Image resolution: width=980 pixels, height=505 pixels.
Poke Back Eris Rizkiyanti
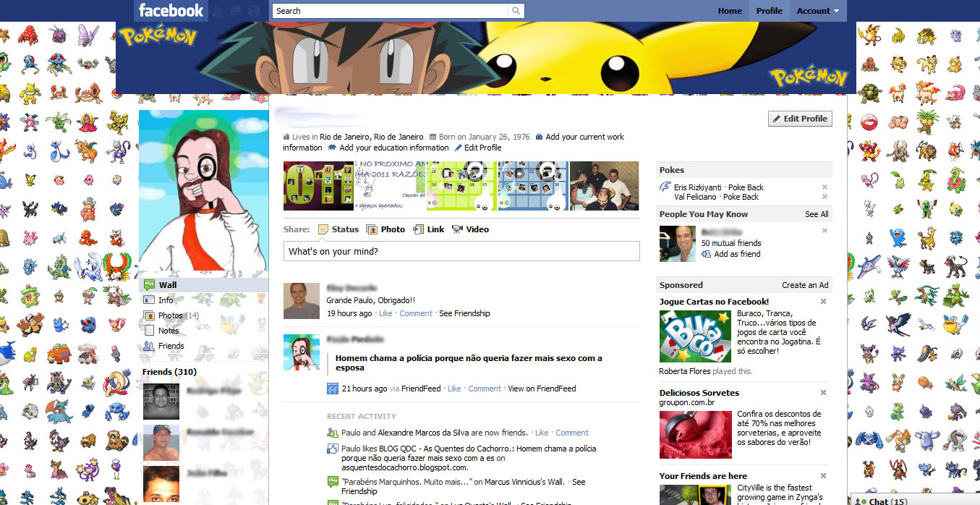[746, 187]
